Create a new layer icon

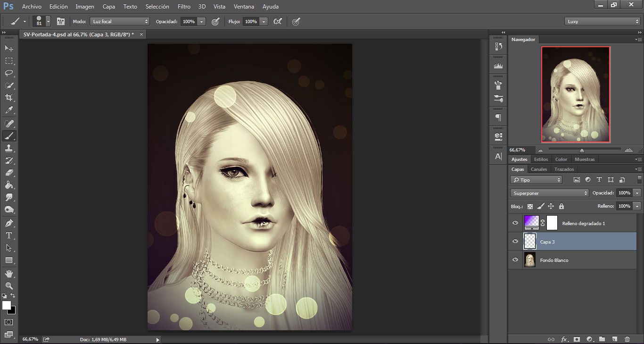(614, 339)
